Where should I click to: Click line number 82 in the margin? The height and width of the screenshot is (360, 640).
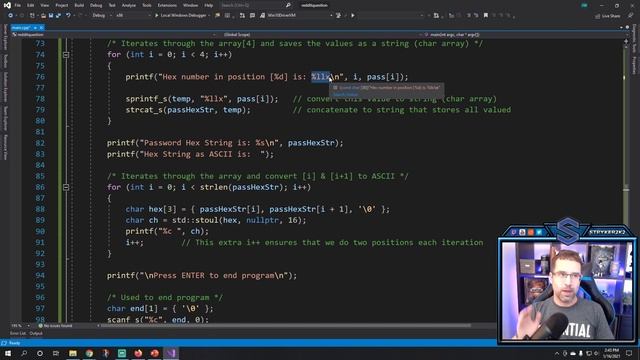click(40, 143)
